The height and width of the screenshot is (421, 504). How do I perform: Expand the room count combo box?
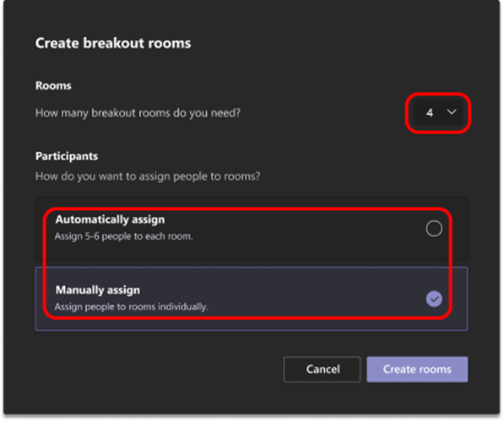click(438, 112)
